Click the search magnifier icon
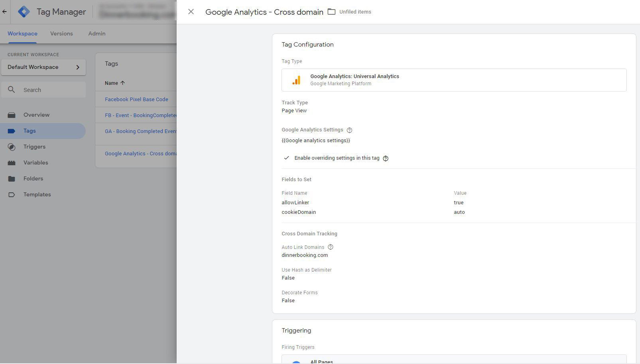Viewport: 640px width, 364px height. (12, 90)
